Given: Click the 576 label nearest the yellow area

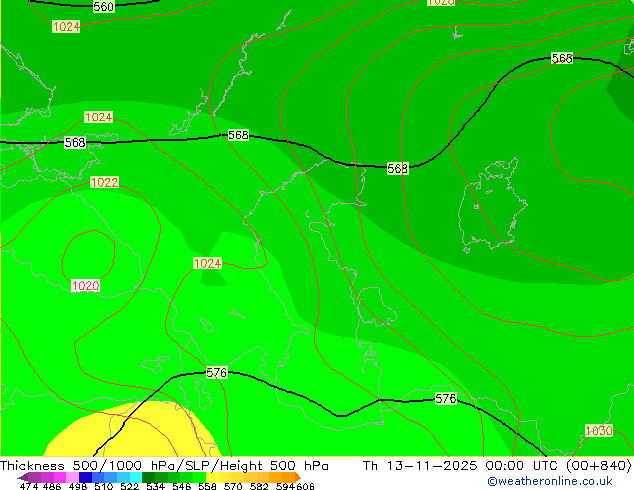Looking at the screenshot, I should pyautogui.click(x=217, y=372).
